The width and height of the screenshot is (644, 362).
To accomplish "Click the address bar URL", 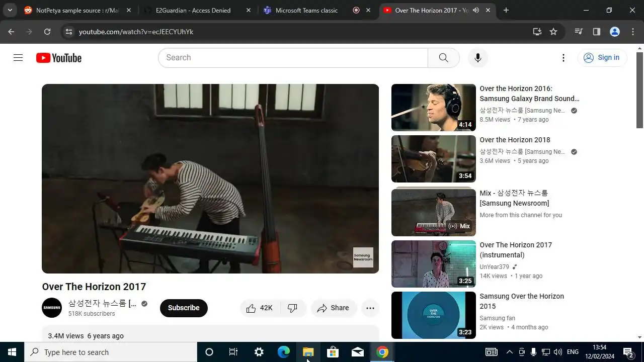I will point(136,32).
